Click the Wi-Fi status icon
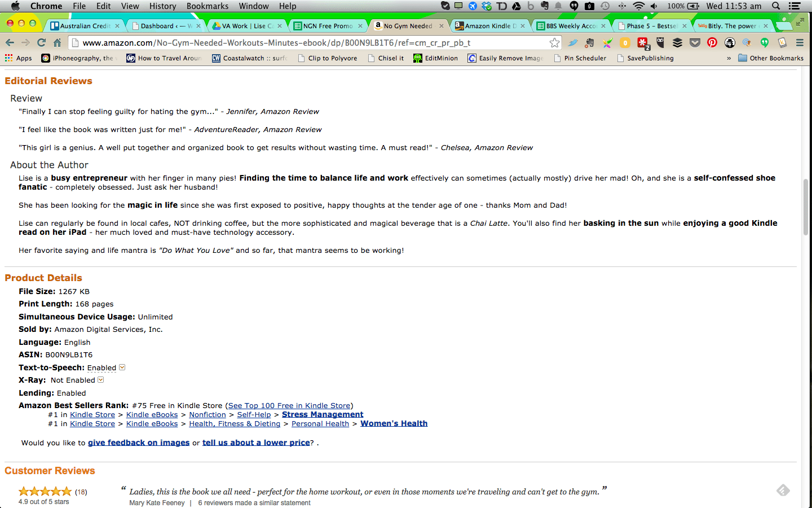 638,6
